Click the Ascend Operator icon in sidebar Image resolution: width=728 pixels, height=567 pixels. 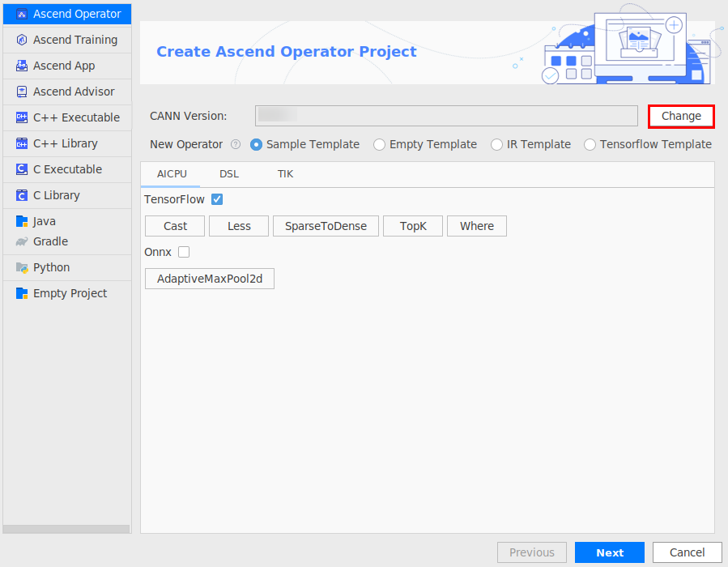pos(22,14)
